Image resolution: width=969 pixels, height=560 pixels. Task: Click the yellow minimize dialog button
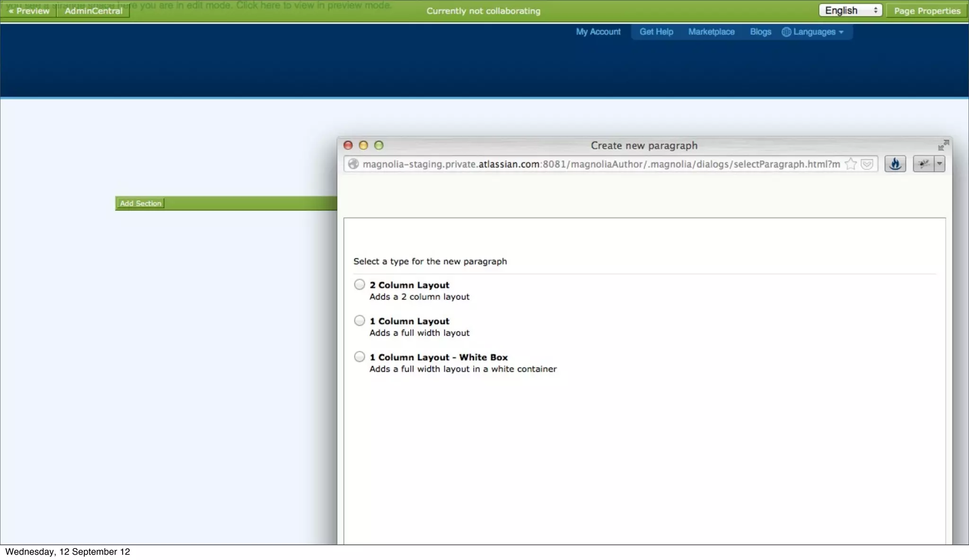(363, 145)
